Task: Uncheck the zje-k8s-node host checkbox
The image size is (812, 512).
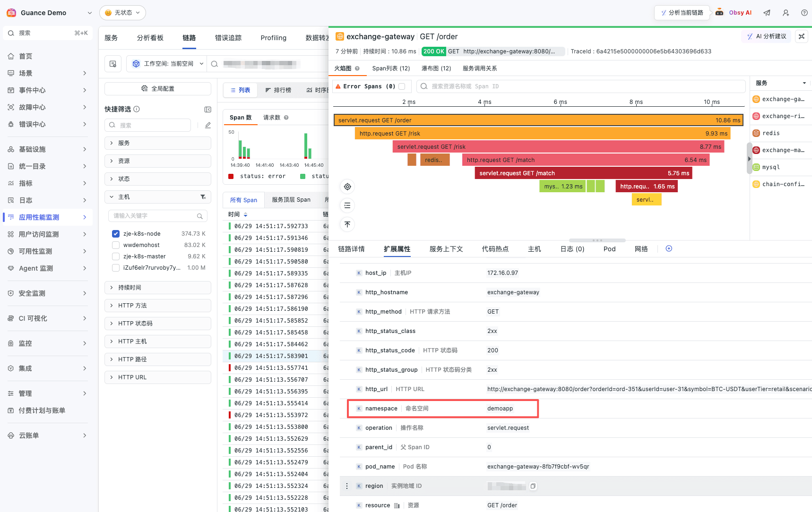Action: click(116, 233)
